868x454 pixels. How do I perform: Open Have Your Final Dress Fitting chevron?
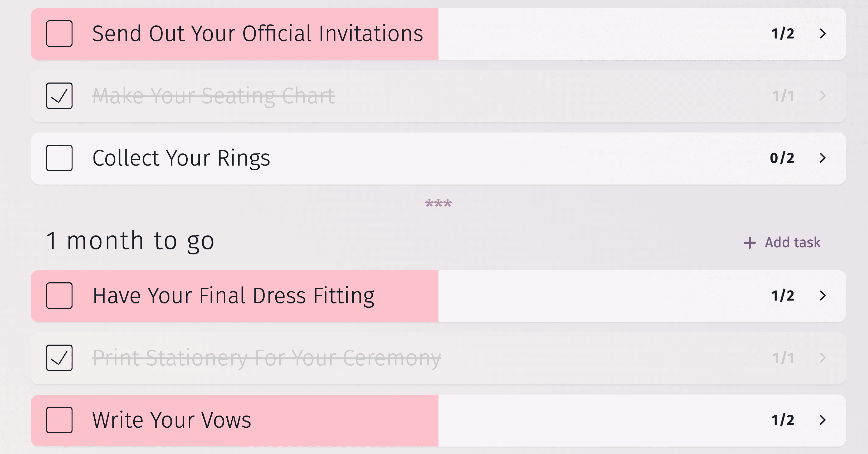(x=822, y=296)
